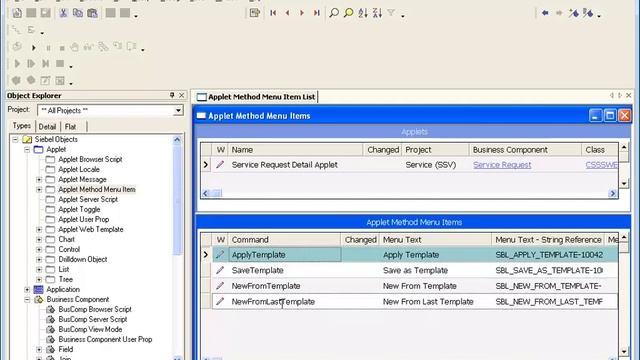Click the Applets list horizontal scroll right arrow
Image resolution: width=640 pixels, height=360 pixels.
(612, 193)
